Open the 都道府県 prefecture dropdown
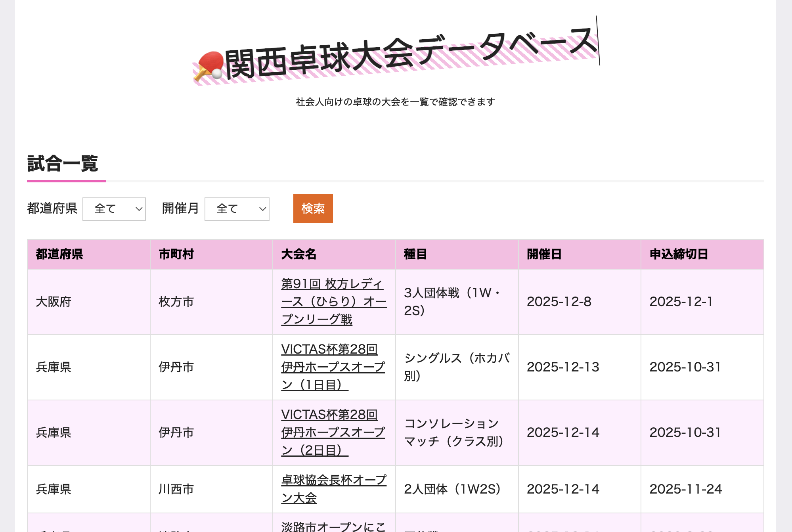The height and width of the screenshot is (532, 792). pyautogui.click(x=114, y=209)
